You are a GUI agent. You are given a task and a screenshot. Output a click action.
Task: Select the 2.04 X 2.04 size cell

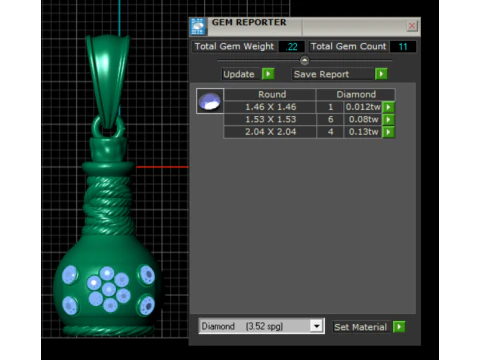(270, 132)
